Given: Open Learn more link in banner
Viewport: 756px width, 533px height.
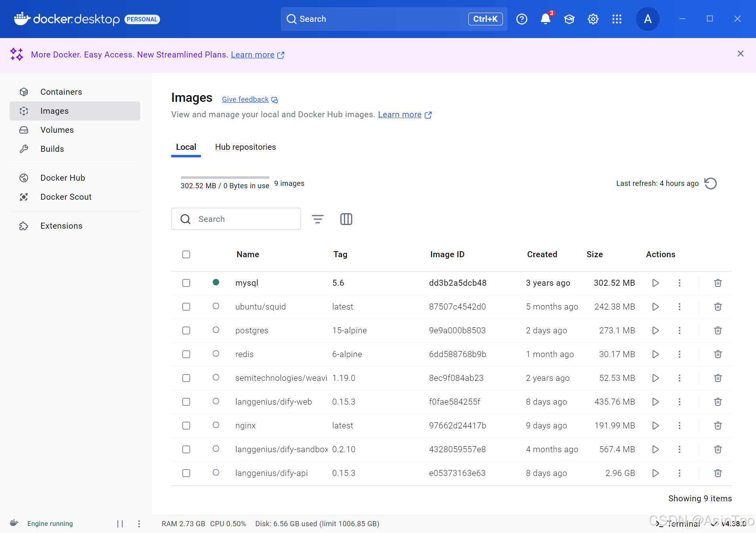Looking at the screenshot, I should [258, 55].
